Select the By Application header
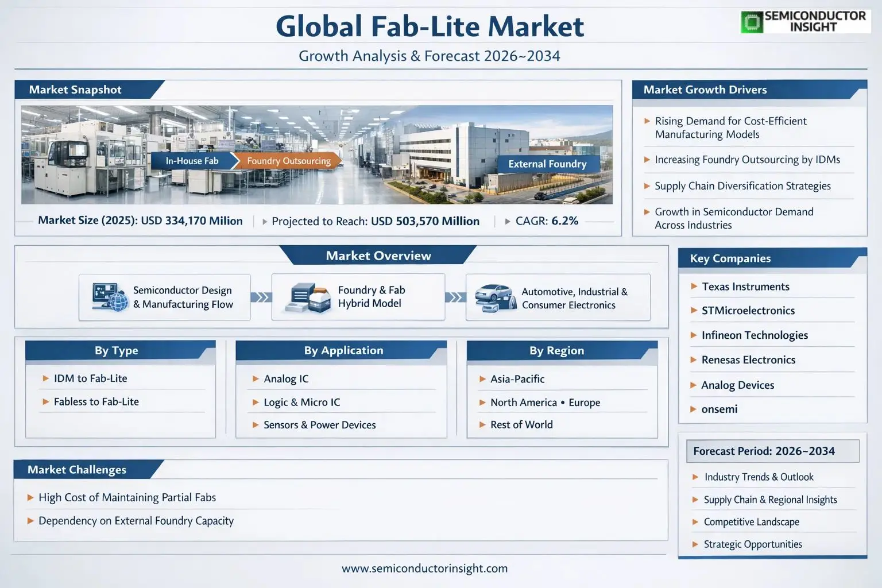The height and width of the screenshot is (588, 882). [x=341, y=350]
